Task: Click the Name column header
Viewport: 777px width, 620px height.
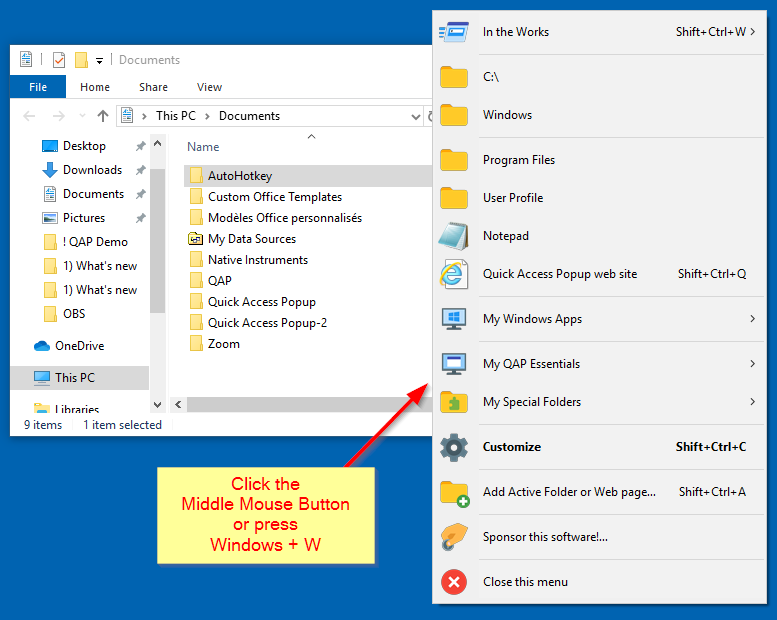Action: tap(203, 147)
